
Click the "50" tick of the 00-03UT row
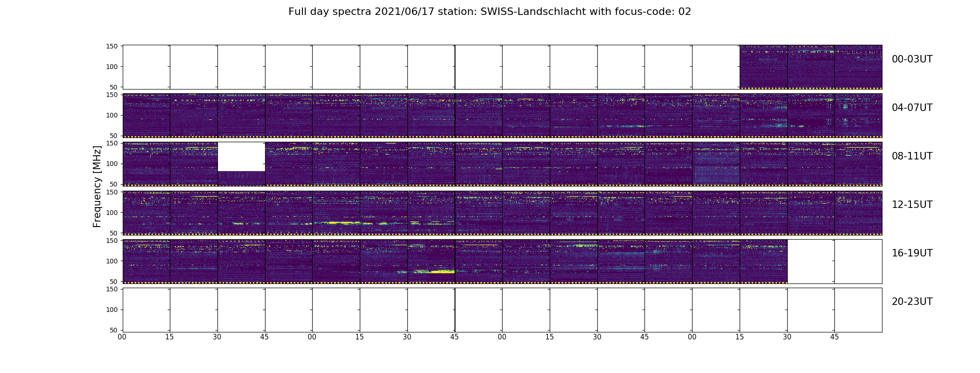(114, 87)
